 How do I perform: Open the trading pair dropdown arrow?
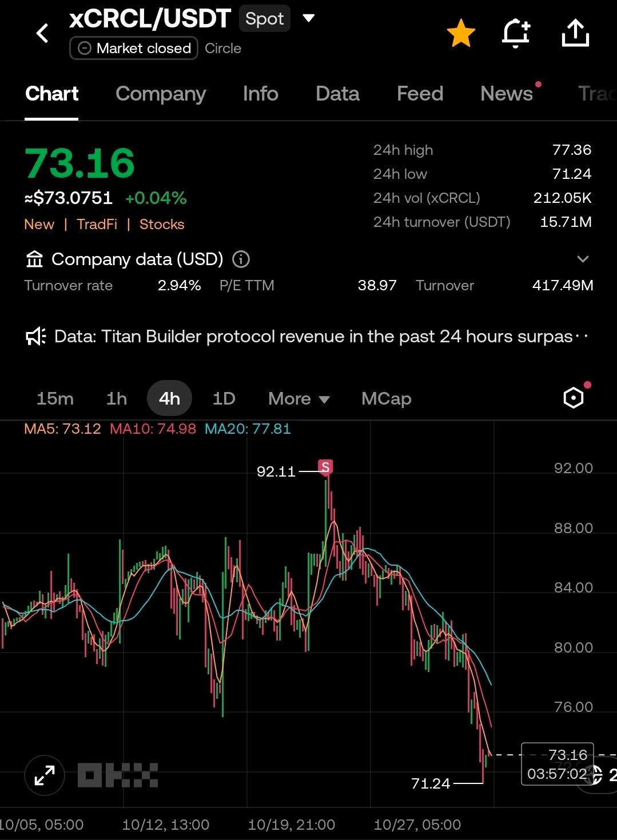(x=309, y=18)
